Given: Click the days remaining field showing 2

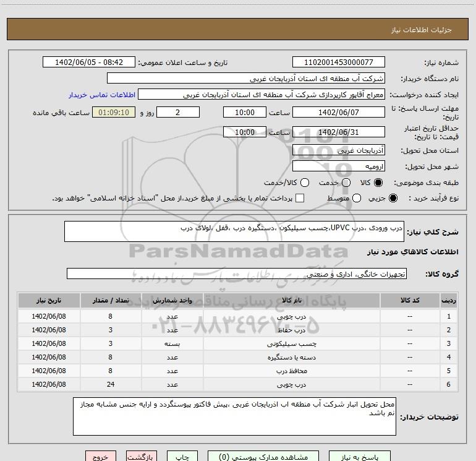Looking at the screenshot, I should pos(178,112).
